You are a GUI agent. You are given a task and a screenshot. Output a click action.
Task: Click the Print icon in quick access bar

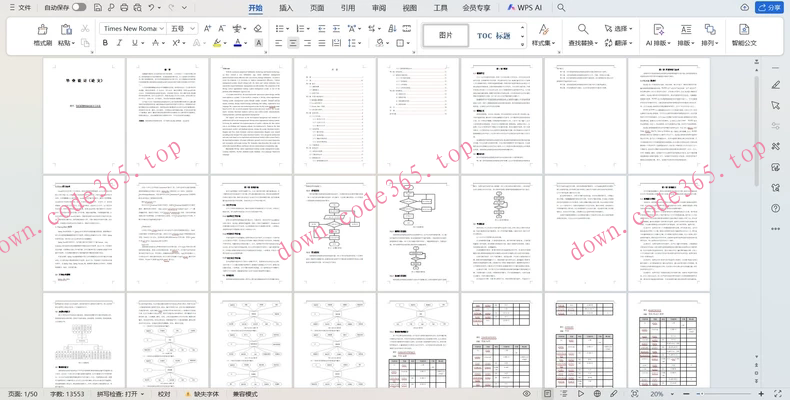tap(124, 8)
